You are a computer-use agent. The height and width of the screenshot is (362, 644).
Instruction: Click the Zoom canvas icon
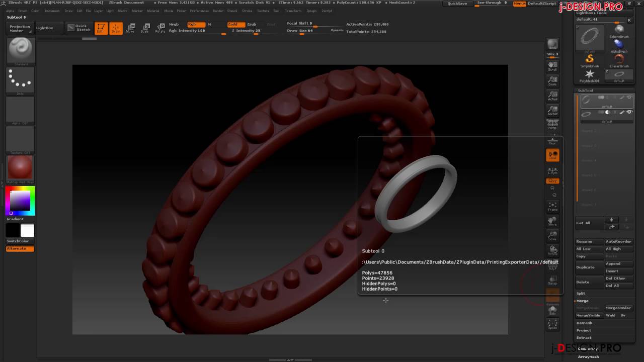click(552, 81)
